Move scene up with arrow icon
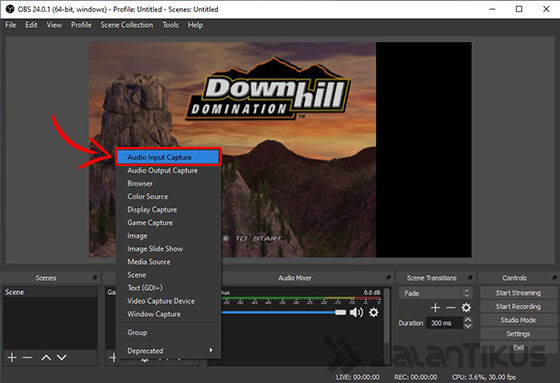Image resolution: width=560 pixels, height=383 pixels. 46,357
